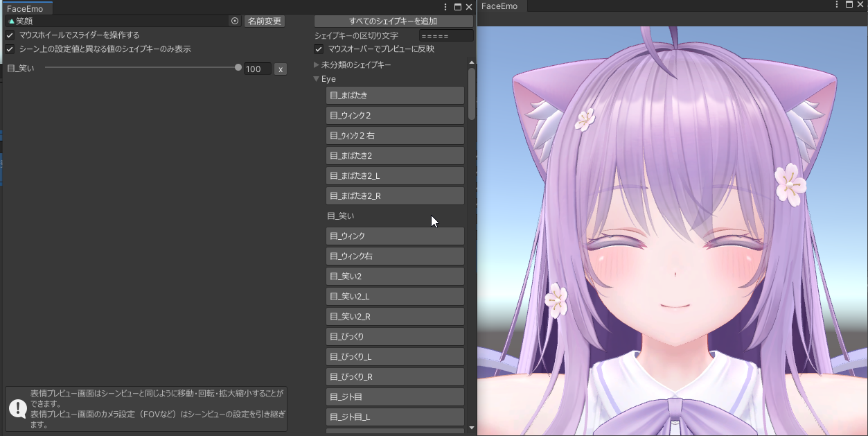This screenshot has width=868, height=436.
Task: Open the preview panel kebab menu
Action: [x=837, y=6]
